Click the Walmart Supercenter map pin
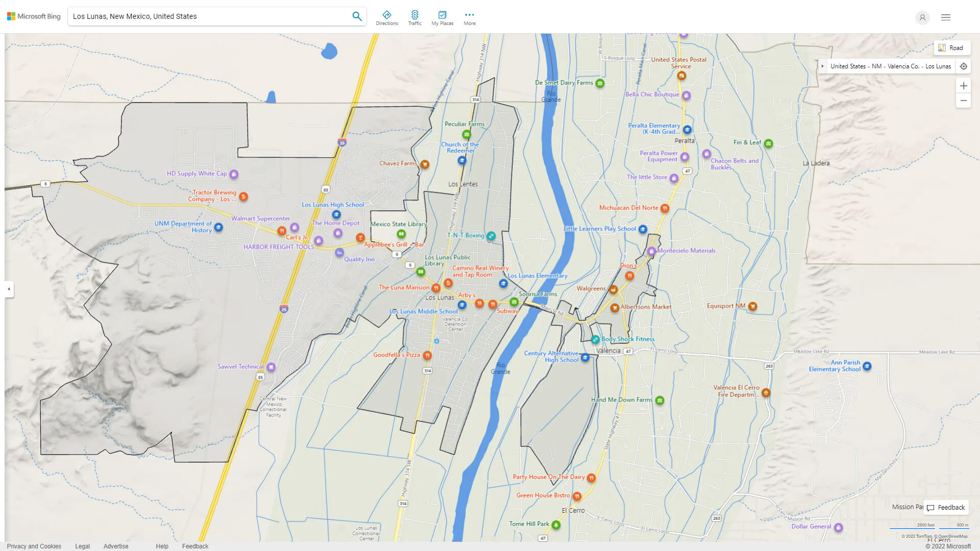This screenshot has height=551, width=980. click(x=294, y=228)
